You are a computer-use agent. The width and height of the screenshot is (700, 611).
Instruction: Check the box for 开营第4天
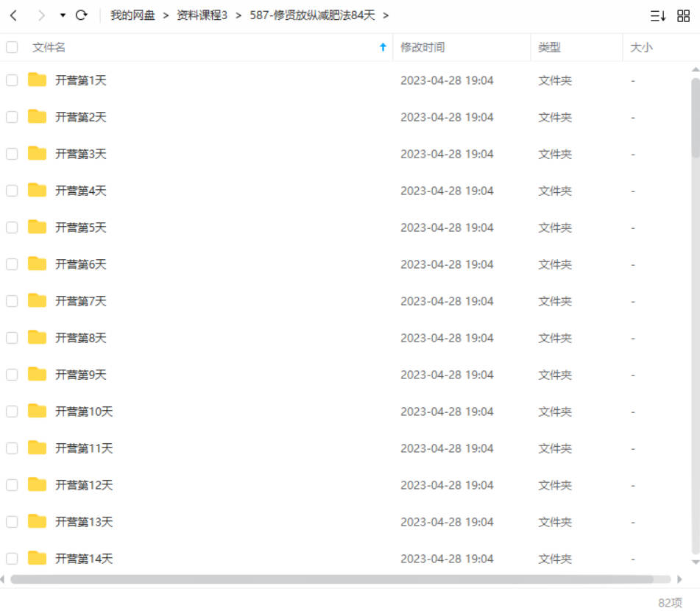[x=12, y=191]
